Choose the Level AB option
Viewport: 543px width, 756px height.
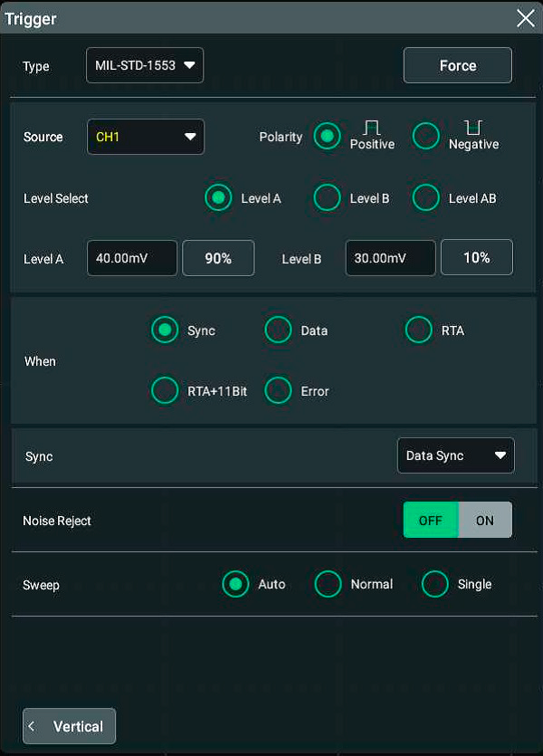point(426,198)
